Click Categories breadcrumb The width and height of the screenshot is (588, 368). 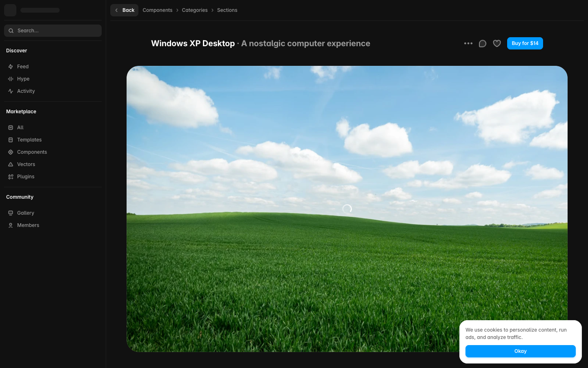195,10
